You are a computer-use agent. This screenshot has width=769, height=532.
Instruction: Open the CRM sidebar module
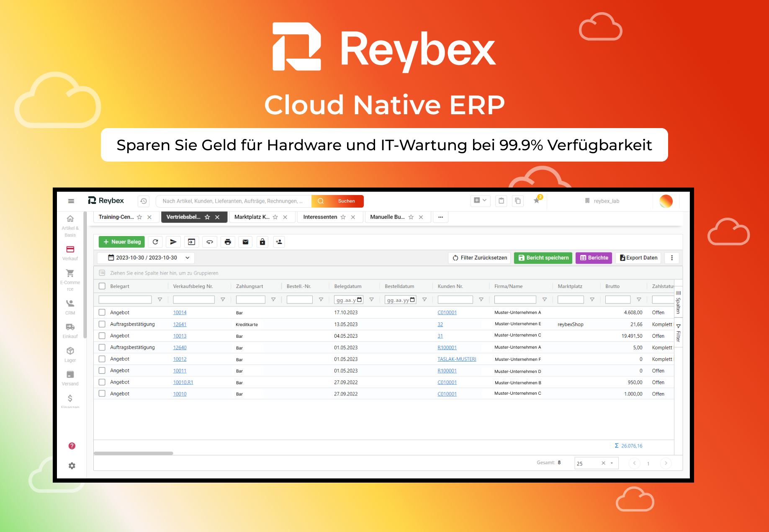click(x=70, y=307)
